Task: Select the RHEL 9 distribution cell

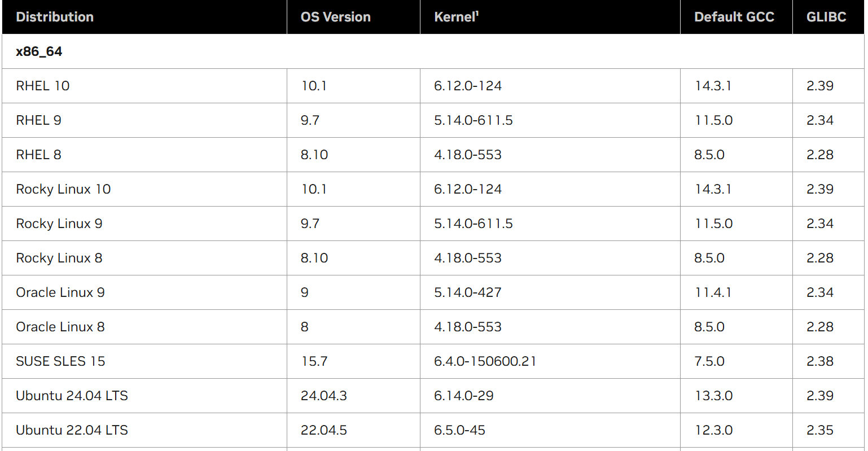Action: click(x=38, y=120)
